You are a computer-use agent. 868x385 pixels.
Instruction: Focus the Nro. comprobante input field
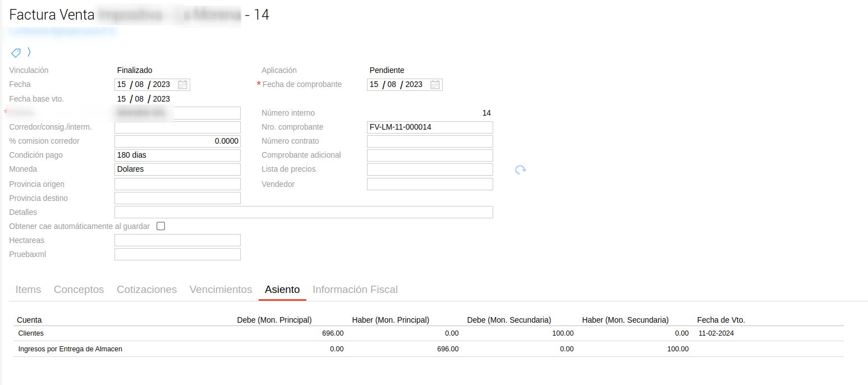point(430,127)
